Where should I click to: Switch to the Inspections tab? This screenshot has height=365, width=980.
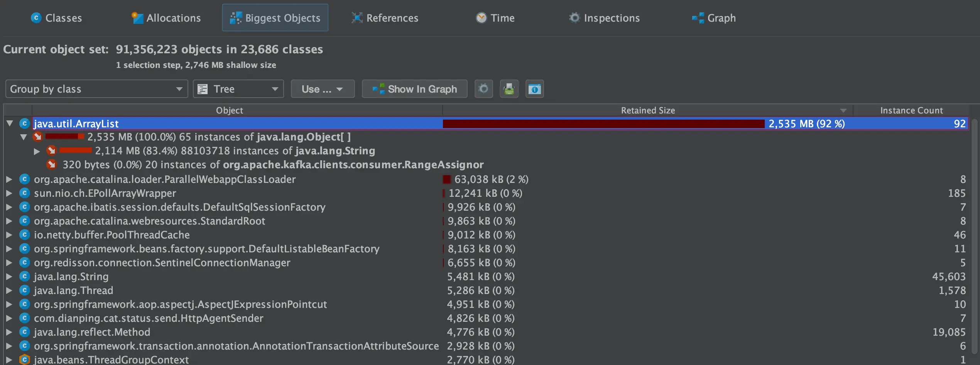[x=604, y=18]
